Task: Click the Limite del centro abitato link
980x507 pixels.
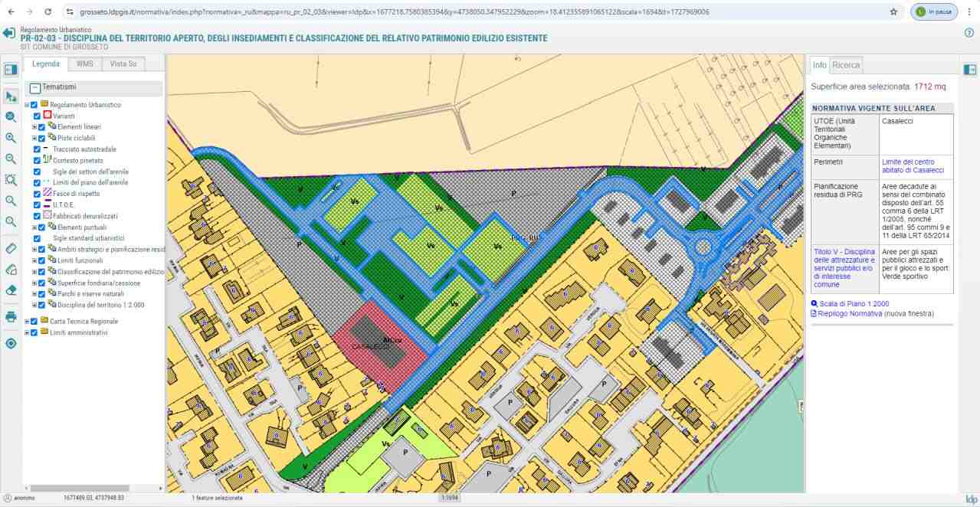Action: coord(913,165)
